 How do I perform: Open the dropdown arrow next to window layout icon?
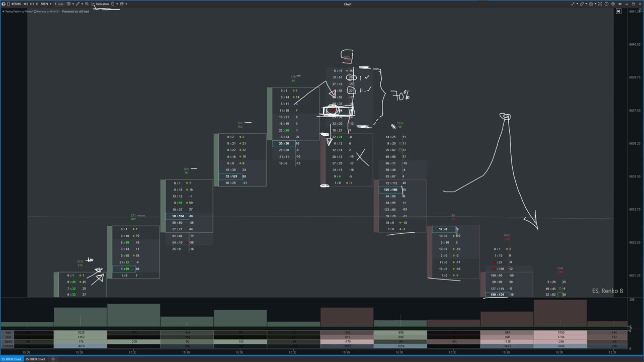126,4
